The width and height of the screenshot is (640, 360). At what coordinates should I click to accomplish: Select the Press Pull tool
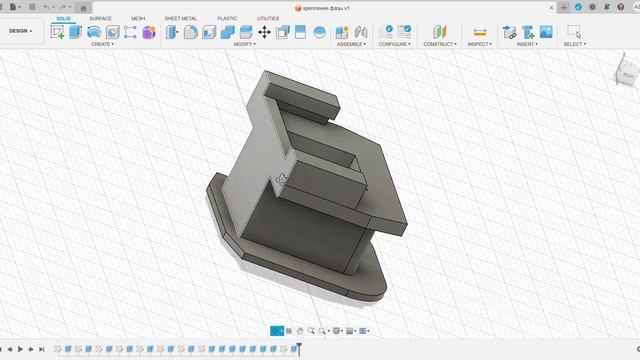click(x=172, y=32)
